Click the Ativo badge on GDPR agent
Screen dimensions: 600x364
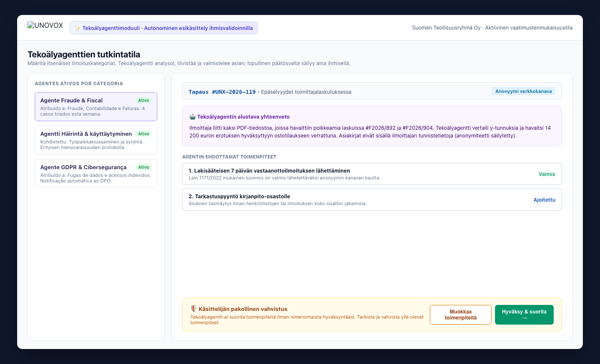coord(144,167)
